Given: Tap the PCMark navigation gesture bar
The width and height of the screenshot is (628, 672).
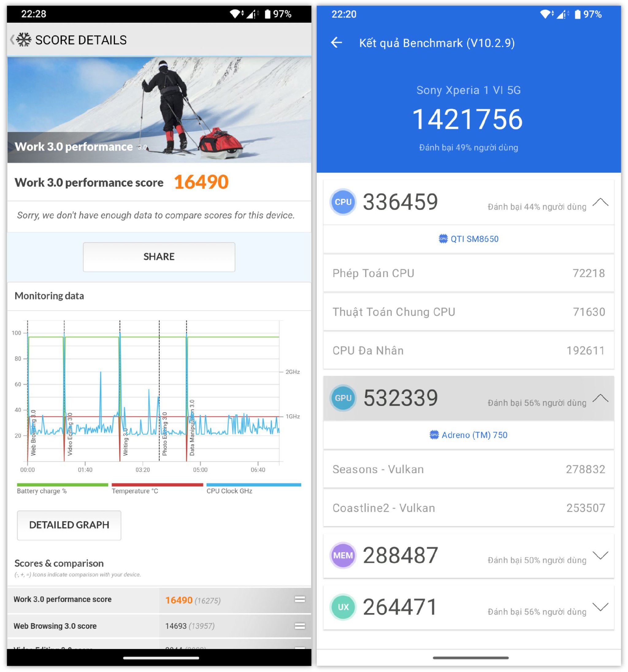Looking at the screenshot, I should click(161, 658).
